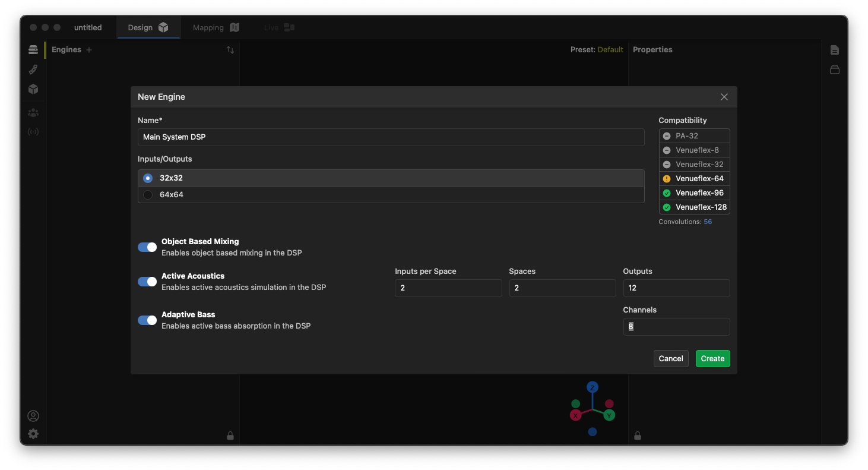Toggle Active Acoustics switch

click(x=147, y=282)
